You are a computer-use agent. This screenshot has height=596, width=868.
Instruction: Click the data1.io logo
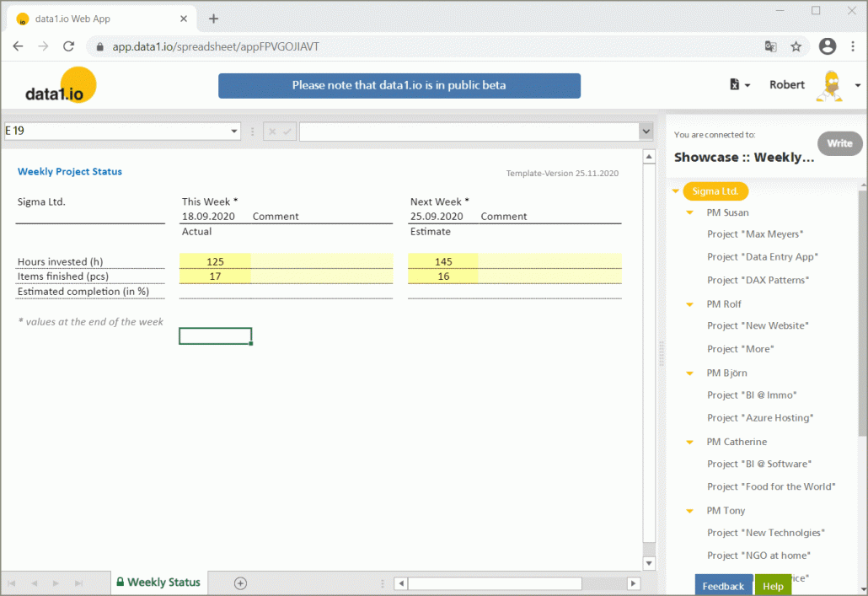(61, 85)
